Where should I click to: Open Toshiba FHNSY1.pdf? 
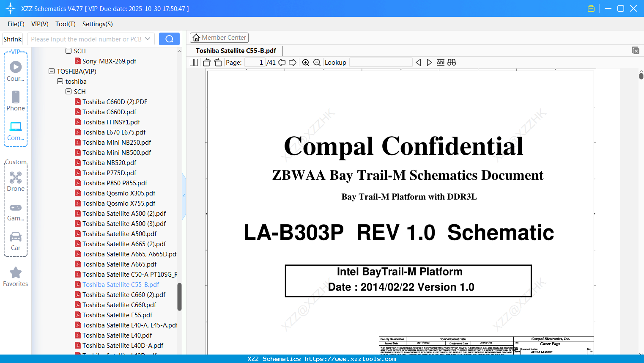[111, 122]
